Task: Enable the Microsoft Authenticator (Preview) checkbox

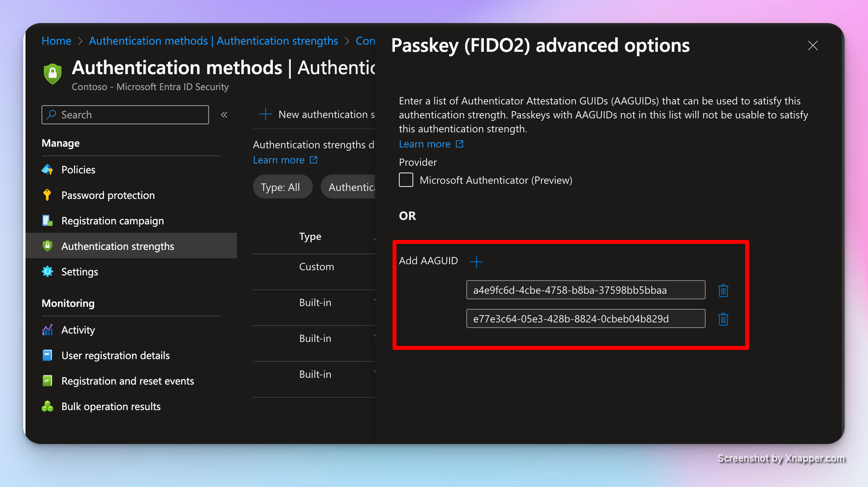Action: (x=406, y=180)
